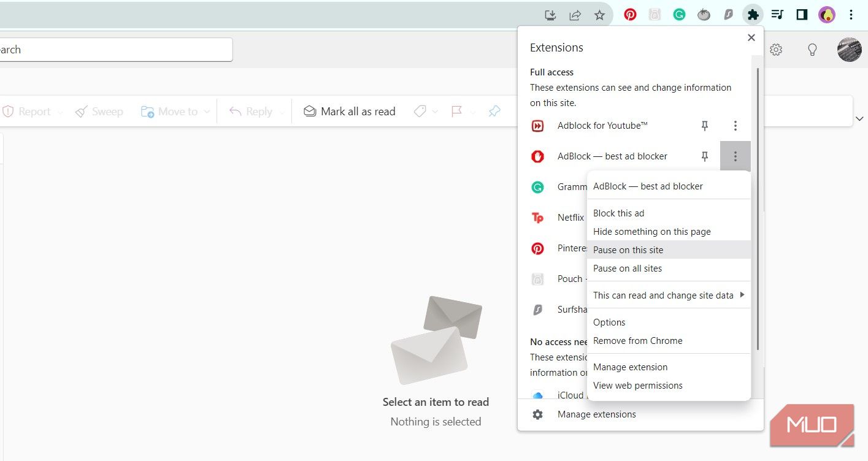
Task: Click the share icon in the address bar
Action: [x=575, y=14]
